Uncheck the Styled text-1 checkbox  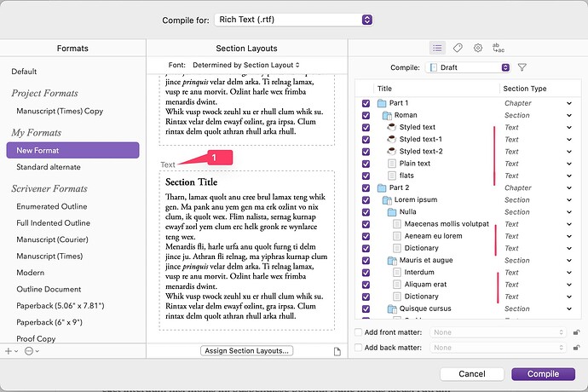(366, 140)
